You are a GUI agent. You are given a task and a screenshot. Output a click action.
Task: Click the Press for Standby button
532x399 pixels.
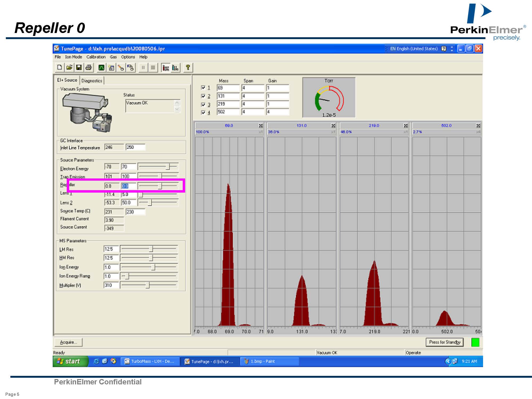(444, 342)
